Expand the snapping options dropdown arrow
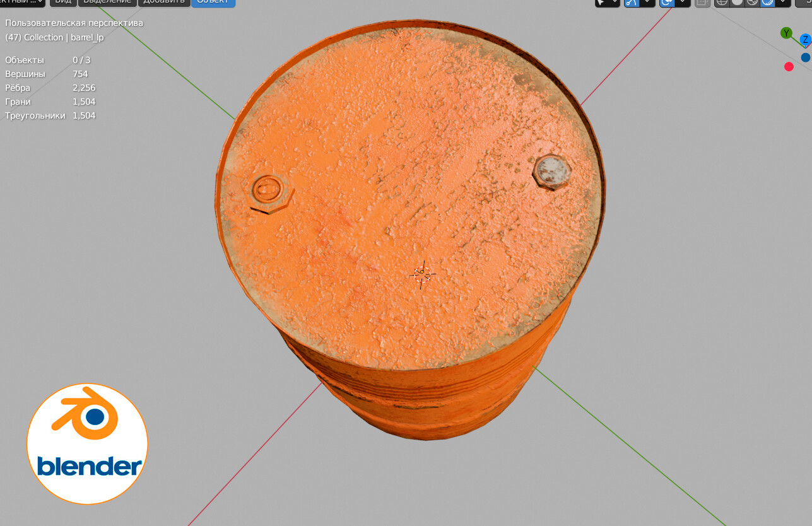Screen dimensions: 812x526 pyautogui.click(x=647, y=3)
